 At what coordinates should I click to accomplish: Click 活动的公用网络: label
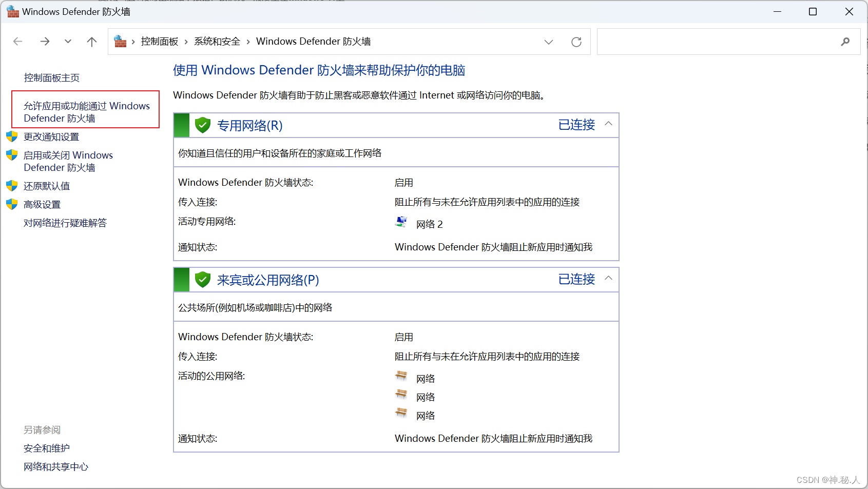[211, 376]
